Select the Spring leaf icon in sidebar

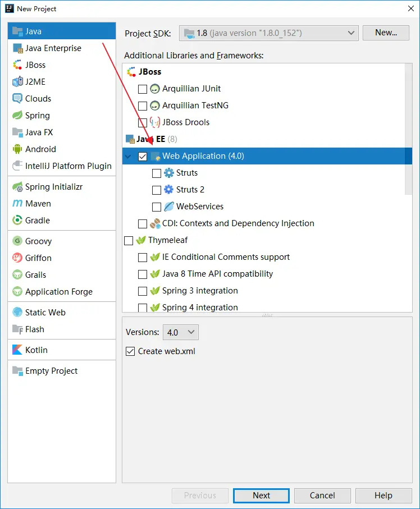click(17, 116)
